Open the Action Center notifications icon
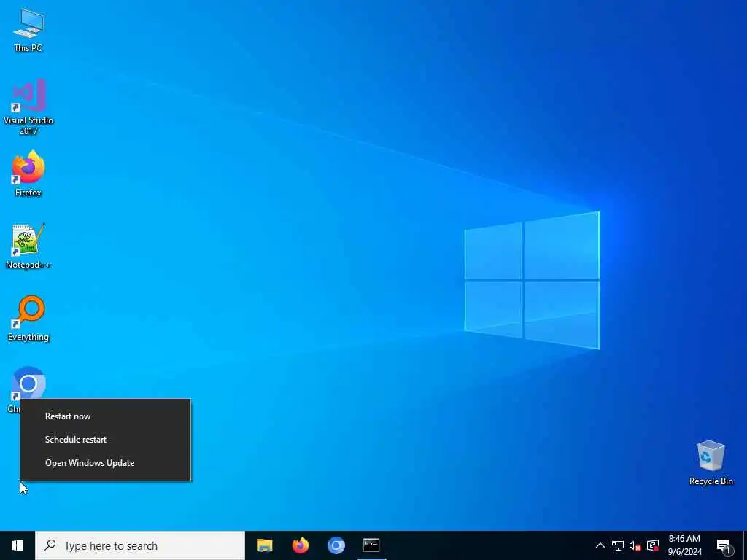 pyautogui.click(x=724, y=545)
